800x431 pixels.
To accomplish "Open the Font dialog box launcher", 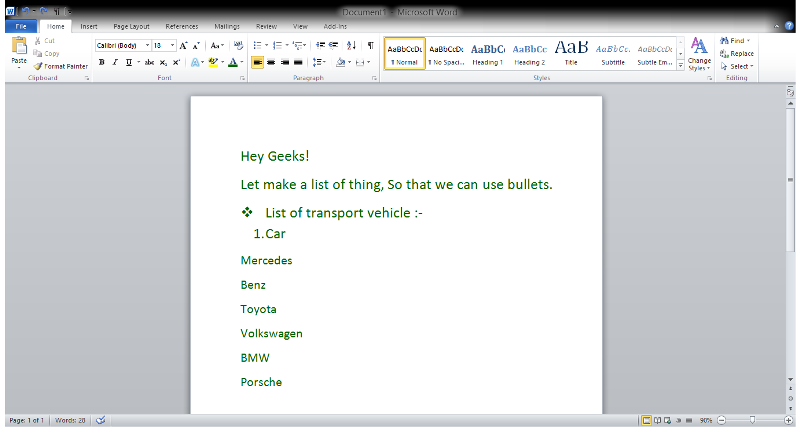I will click(x=242, y=78).
